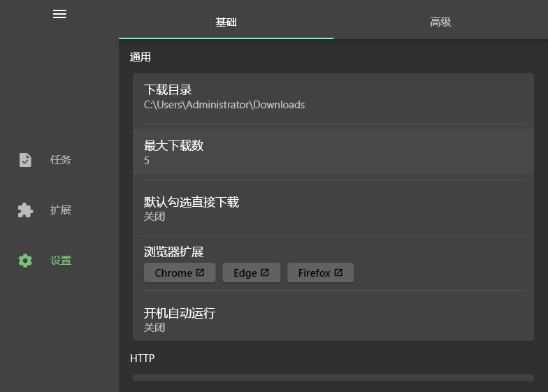Click external link icon on Chrome button

click(200, 273)
